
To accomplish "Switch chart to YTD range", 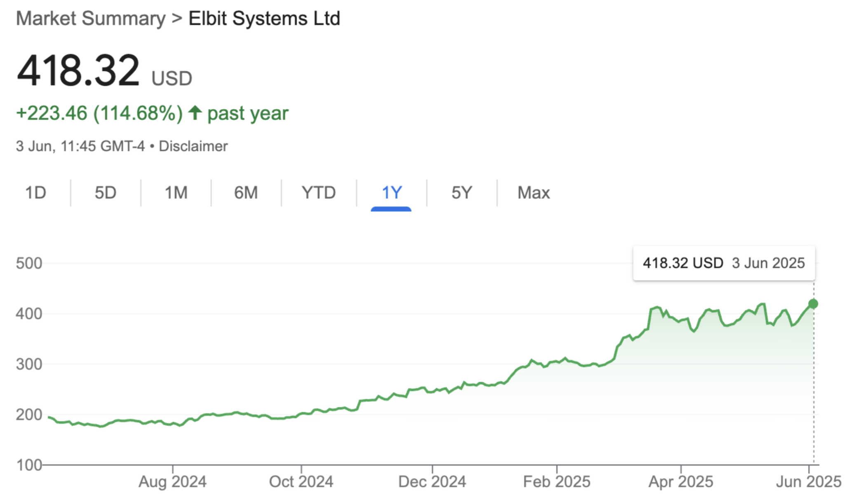I will tap(319, 193).
